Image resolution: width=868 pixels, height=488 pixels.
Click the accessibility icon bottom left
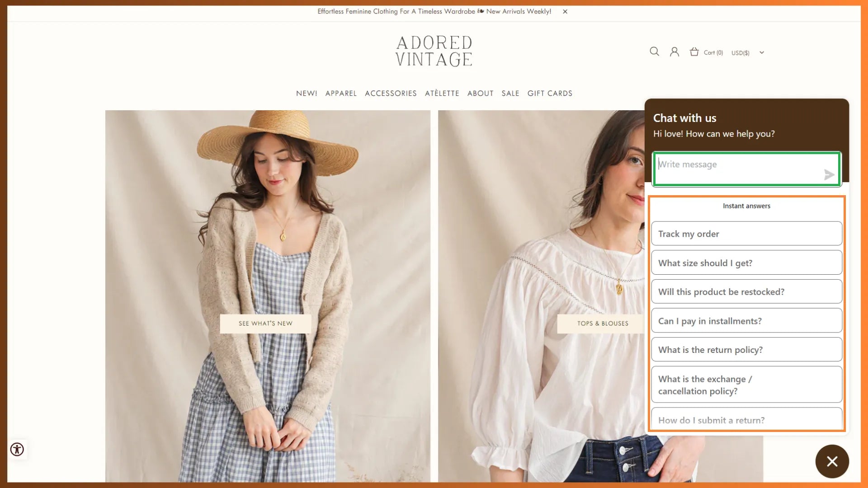click(x=17, y=449)
